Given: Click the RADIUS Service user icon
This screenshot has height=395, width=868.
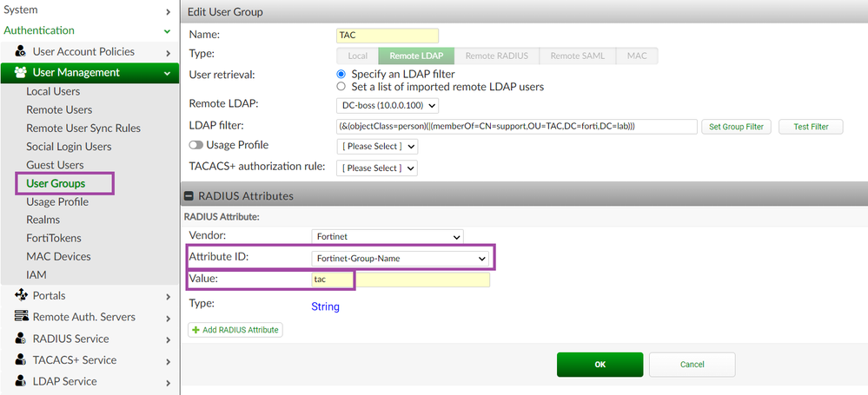Looking at the screenshot, I should point(21,339).
